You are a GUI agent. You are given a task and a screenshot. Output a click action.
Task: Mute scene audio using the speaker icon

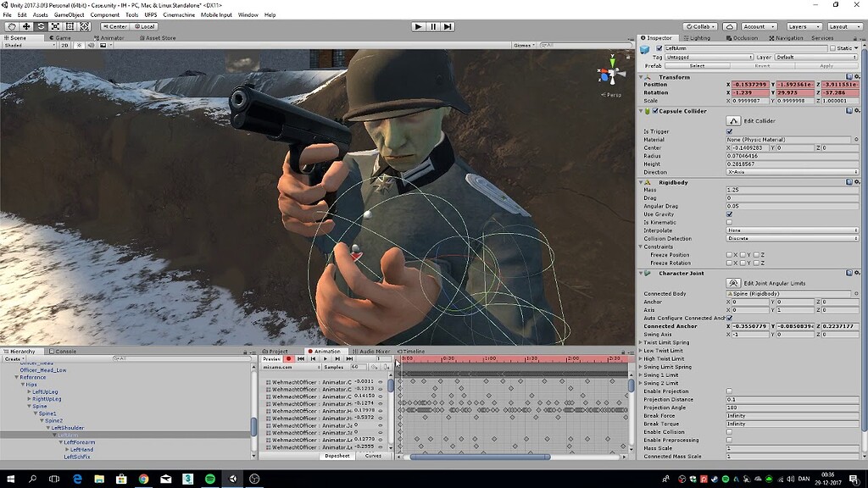[x=90, y=45]
